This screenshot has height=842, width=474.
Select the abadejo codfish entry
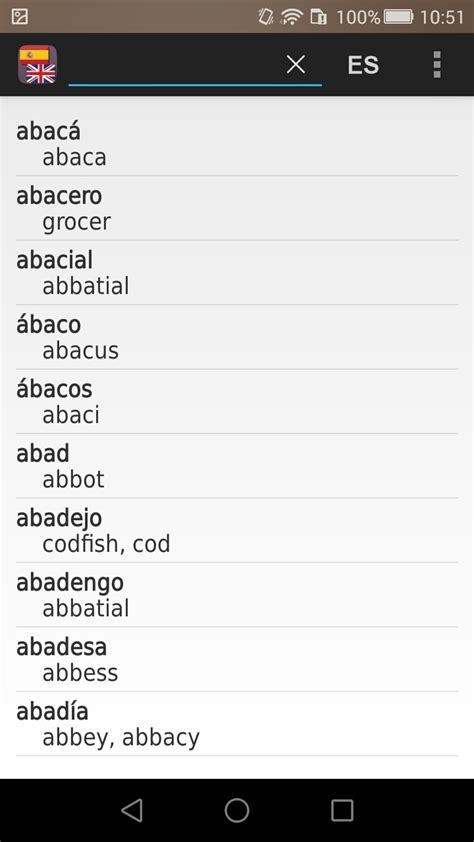coord(237,531)
